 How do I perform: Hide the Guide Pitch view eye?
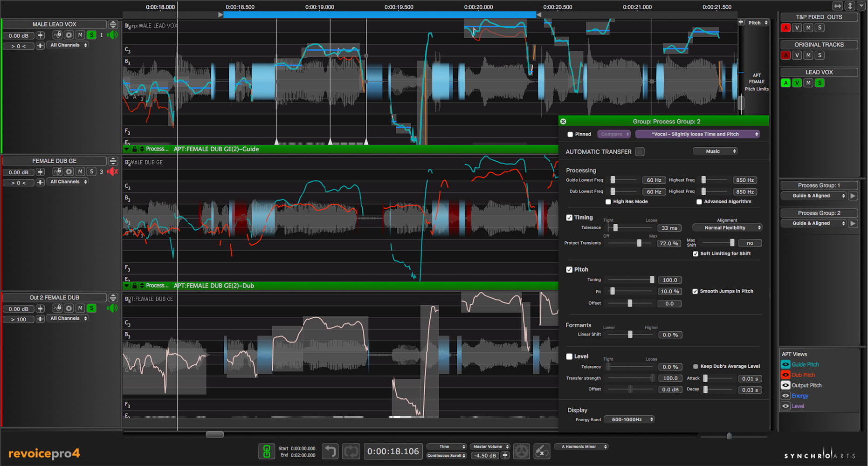tap(785, 364)
